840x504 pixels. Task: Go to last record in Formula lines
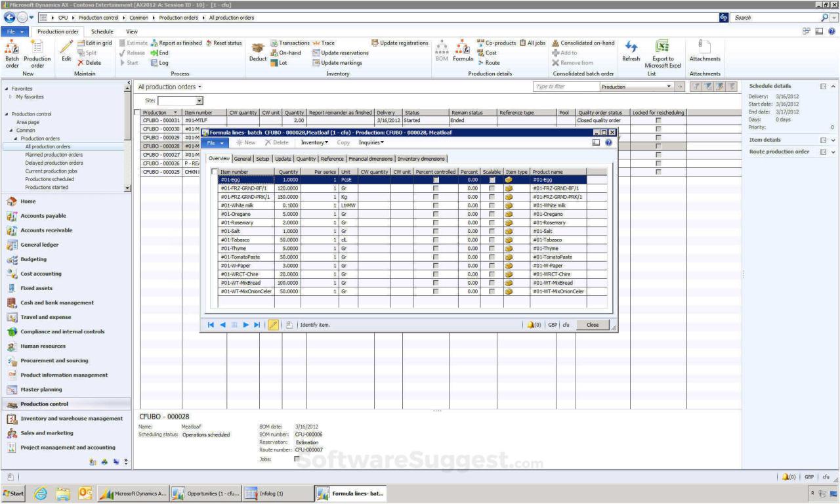[x=257, y=325]
